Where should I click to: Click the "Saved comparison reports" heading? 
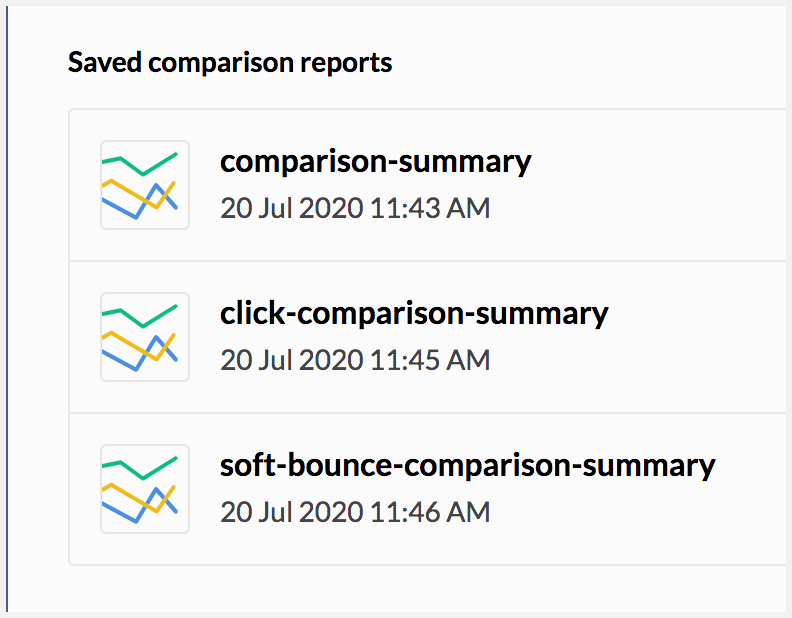coord(230,63)
